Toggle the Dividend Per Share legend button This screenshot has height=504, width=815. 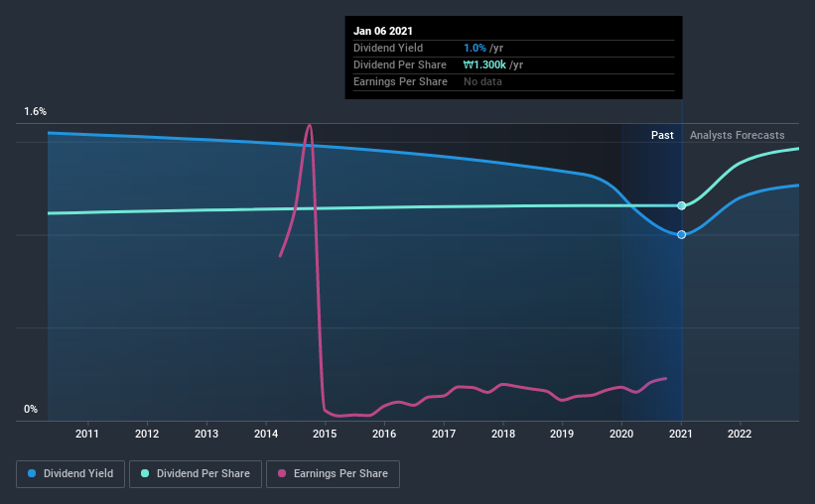coord(196,474)
